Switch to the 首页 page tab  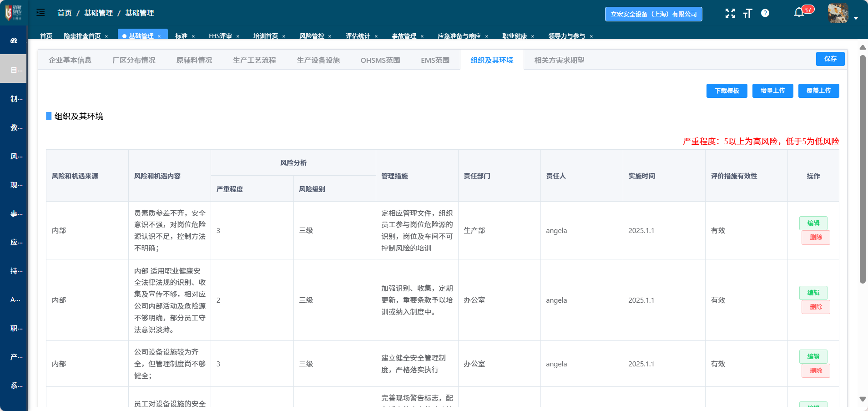[46, 36]
